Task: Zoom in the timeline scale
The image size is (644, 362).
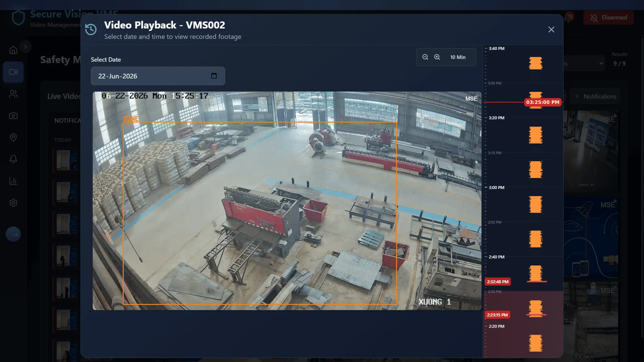Action: pos(437,57)
